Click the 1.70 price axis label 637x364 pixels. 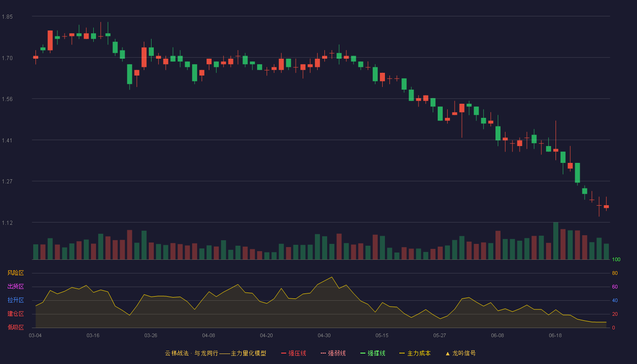pyautogui.click(x=7, y=58)
